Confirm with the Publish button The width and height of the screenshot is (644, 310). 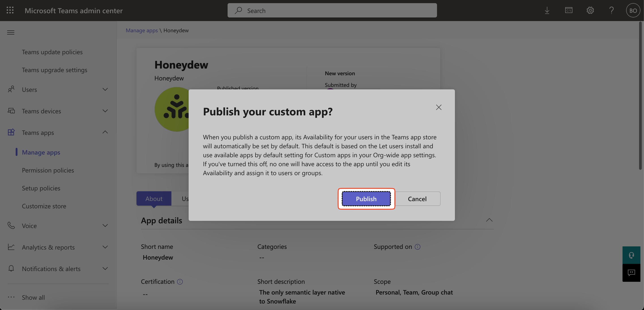[366, 199]
